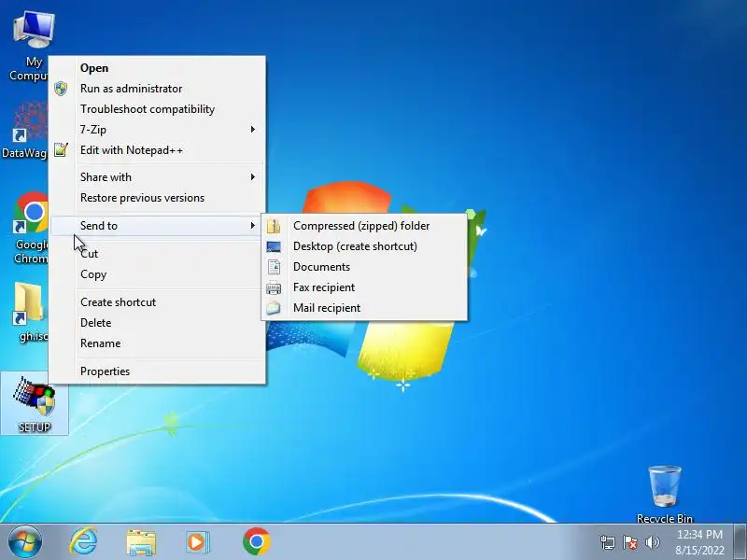Open the Windows Start orb
This screenshot has height=560, width=747.
(25, 542)
